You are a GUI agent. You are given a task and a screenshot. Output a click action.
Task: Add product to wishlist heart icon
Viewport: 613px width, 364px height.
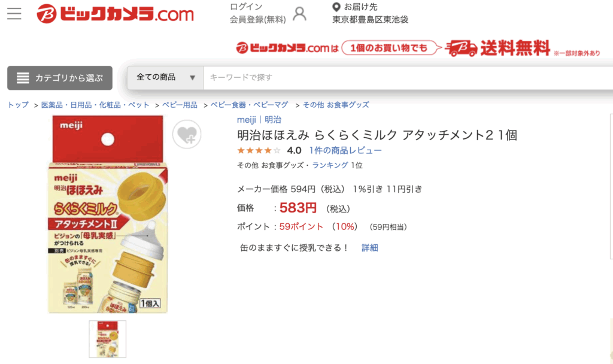coord(187,135)
